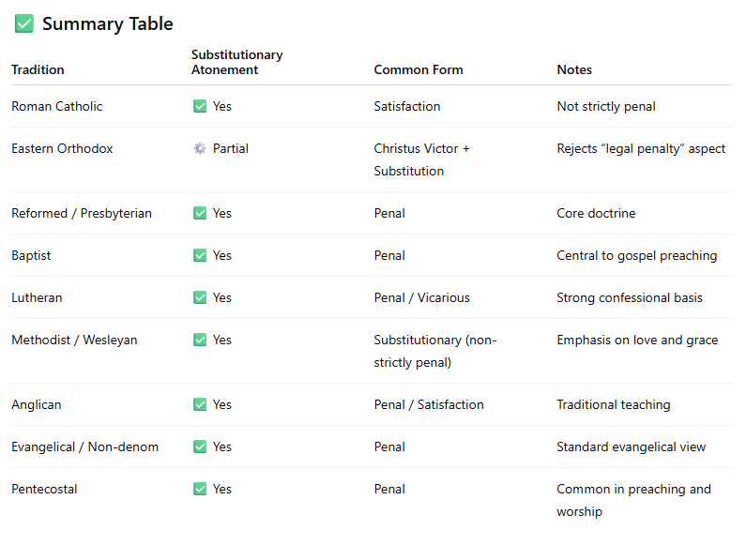Click the green check in Anglican row
This screenshot has height=560, width=746.
coord(200,404)
